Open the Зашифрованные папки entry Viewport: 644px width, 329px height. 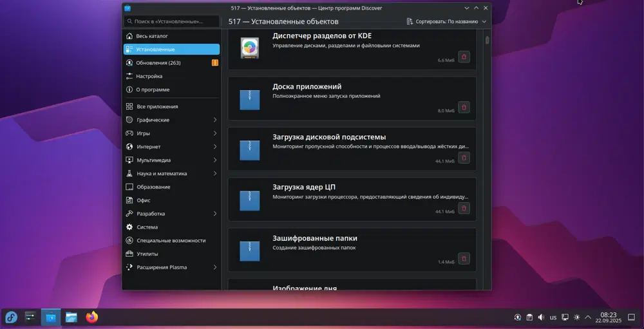pos(352,250)
